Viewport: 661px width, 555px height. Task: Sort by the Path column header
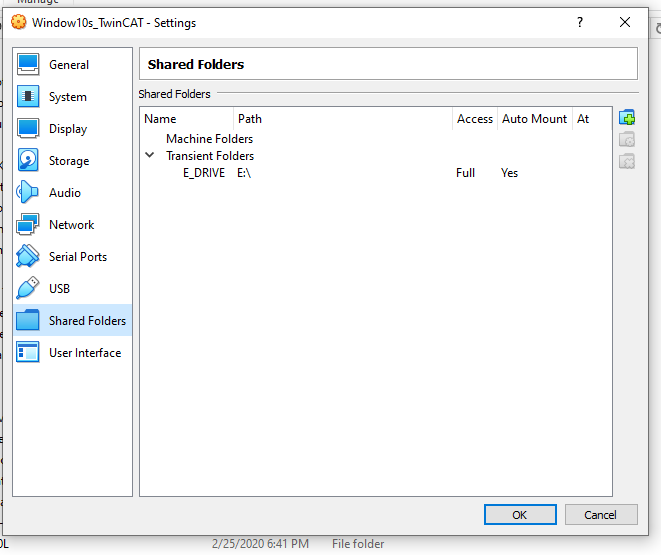[x=343, y=119]
